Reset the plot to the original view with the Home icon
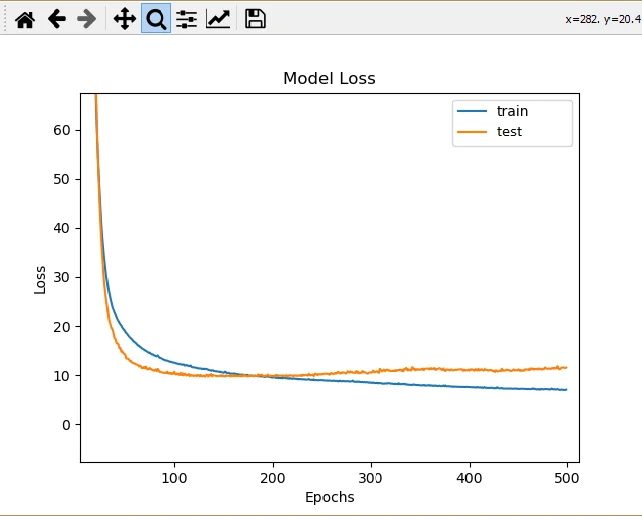Image resolution: width=642 pixels, height=516 pixels. pos(25,19)
